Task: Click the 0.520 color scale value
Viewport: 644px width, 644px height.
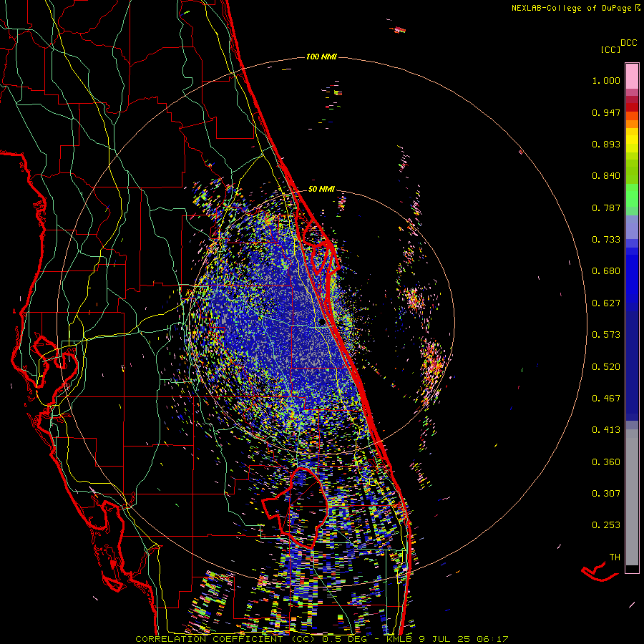Action: tap(606, 366)
